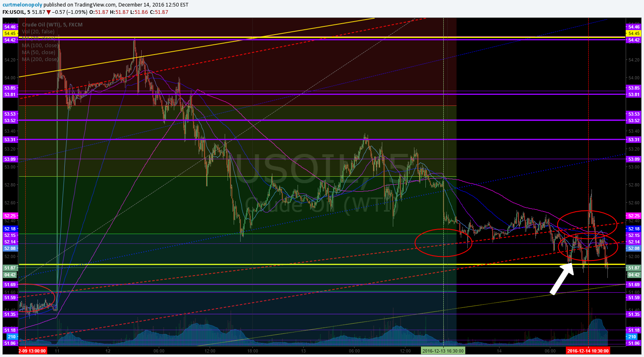Screen dimensions: 644x357
Task: Click the date 14 label on time axis
Action: coord(499,351)
